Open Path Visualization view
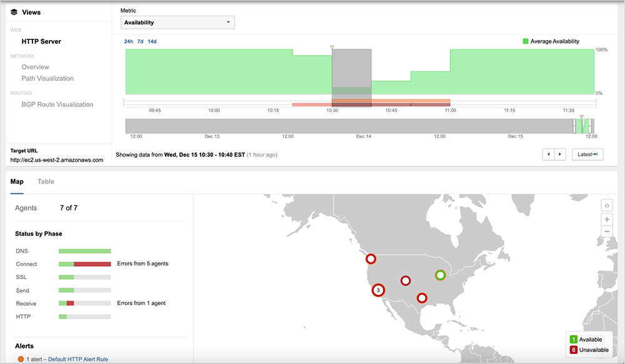625x364 pixels. [47, 79]
